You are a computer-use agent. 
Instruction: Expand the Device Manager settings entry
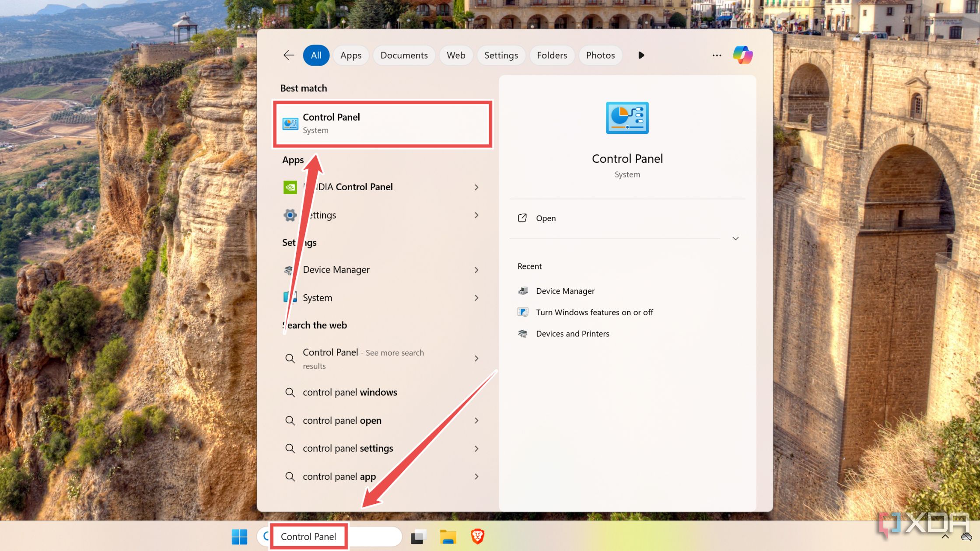tap(475, 269)
